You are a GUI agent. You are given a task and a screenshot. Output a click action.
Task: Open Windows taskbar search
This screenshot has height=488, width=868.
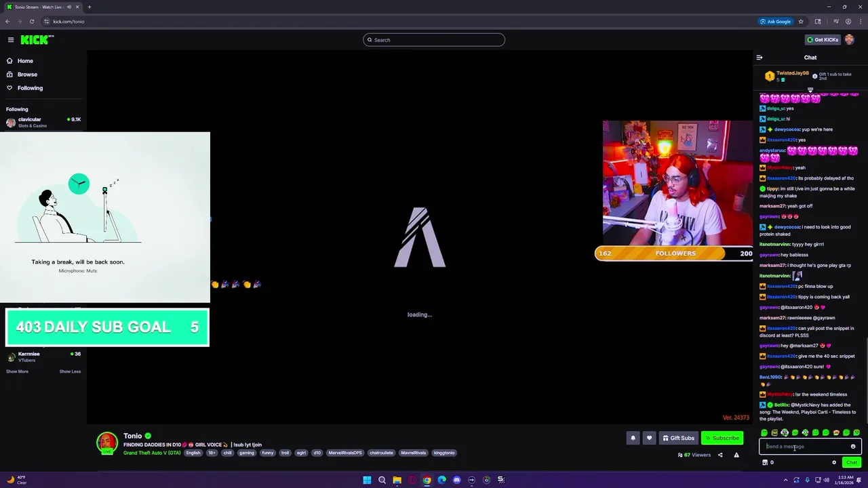click(382, 480)
